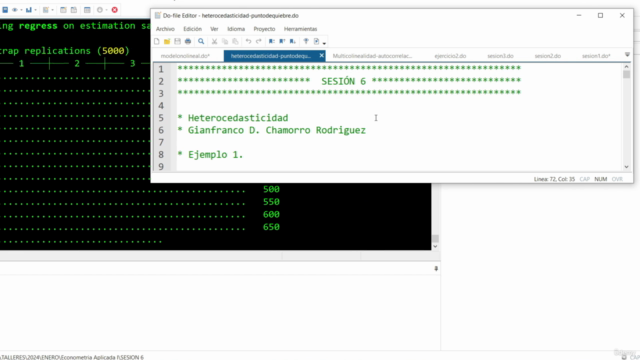Open the Data Browser icon

click(74, 10)
